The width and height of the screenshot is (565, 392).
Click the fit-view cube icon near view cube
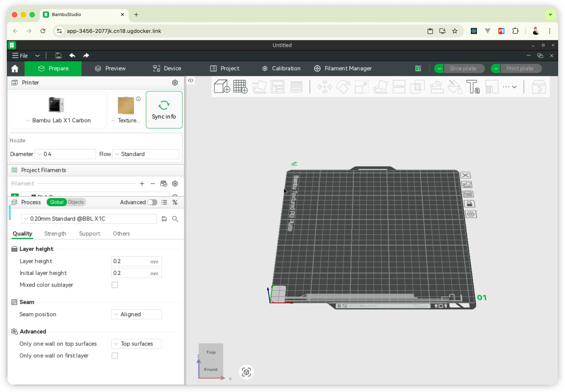pyautogui.click(x=246, y=372)
